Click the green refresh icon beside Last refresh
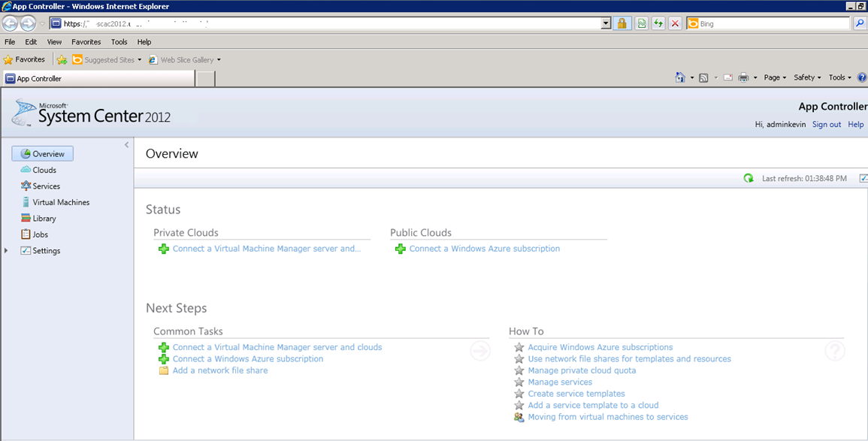Viewport: 868px width, 441px height. (749, 178)
